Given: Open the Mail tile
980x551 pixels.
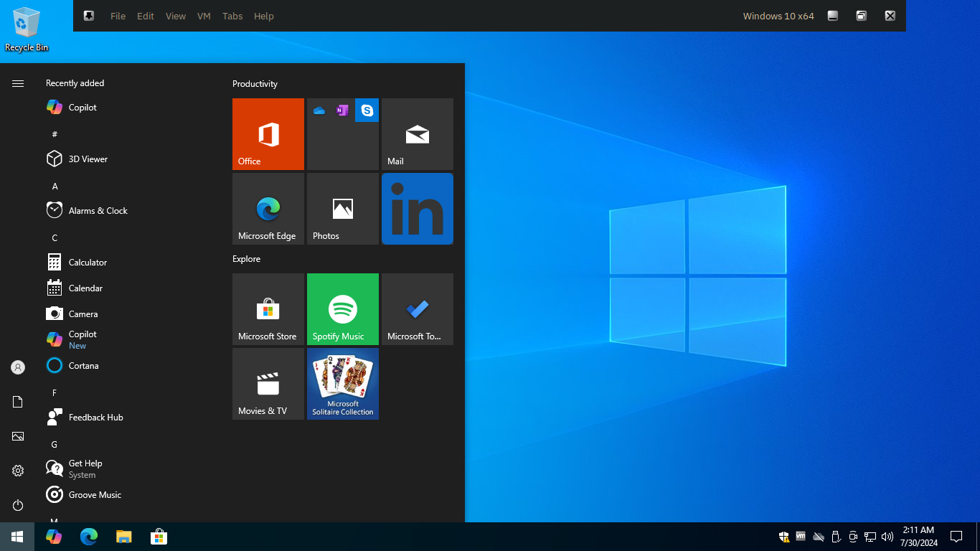Looking at the screenshot, I should pyautogui.click(x=418, y=134).
